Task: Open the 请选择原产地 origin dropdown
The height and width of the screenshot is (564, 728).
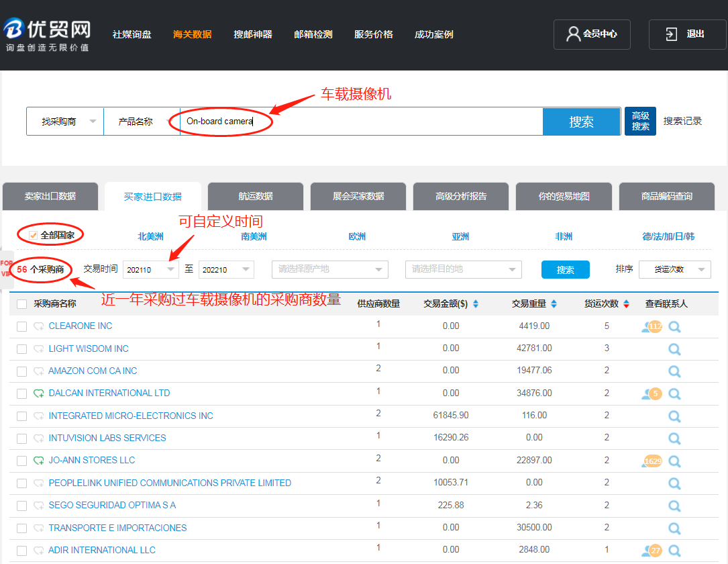Action: pyautogui.click(x=330, y=269)
